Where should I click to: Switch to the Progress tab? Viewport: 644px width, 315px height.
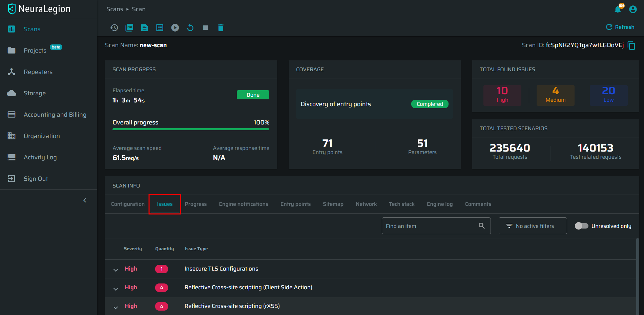196,204
